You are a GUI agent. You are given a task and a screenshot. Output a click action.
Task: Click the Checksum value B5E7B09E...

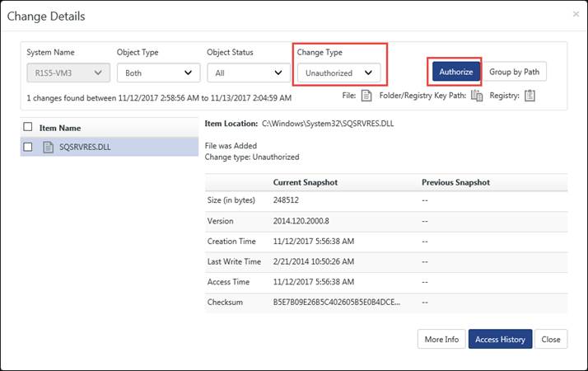[336, 303]
